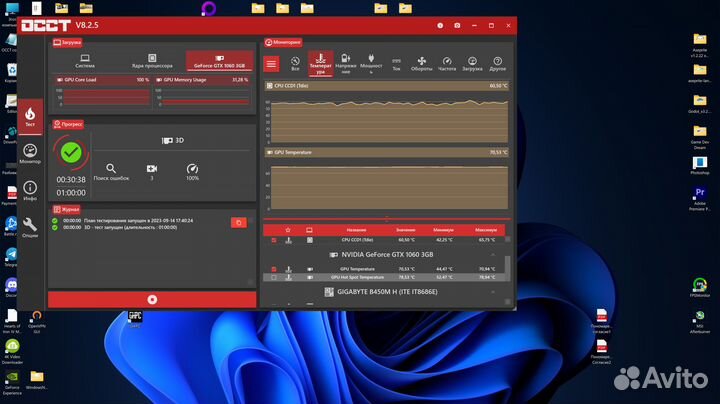Switch load view to the Система tab
Screen dimensions: 720x404
[x=85, y=61]
